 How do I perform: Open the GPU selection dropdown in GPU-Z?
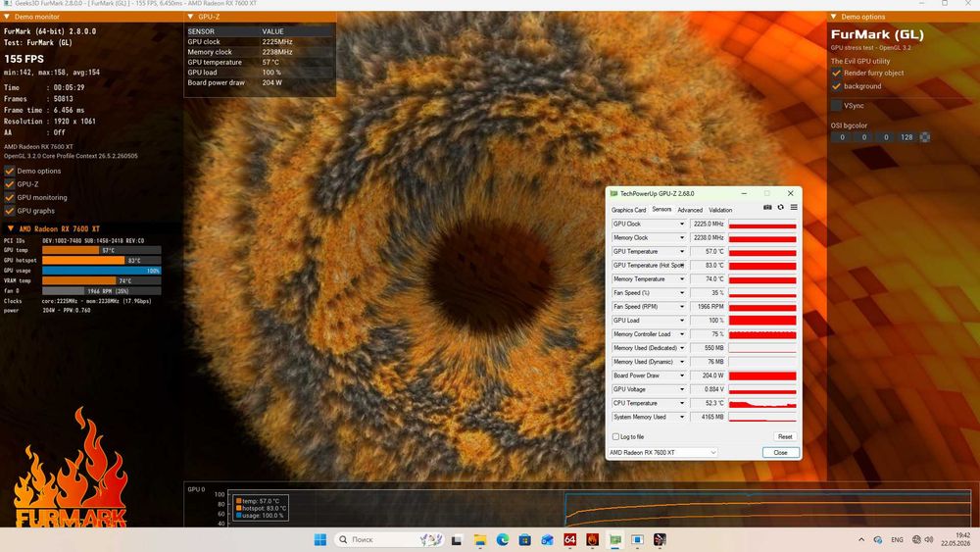pos(662,453)
